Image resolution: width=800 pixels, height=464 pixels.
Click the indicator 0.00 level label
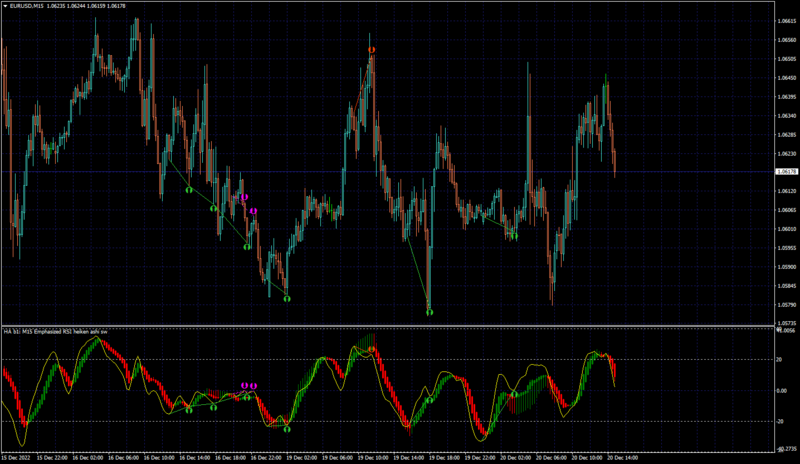781,391
